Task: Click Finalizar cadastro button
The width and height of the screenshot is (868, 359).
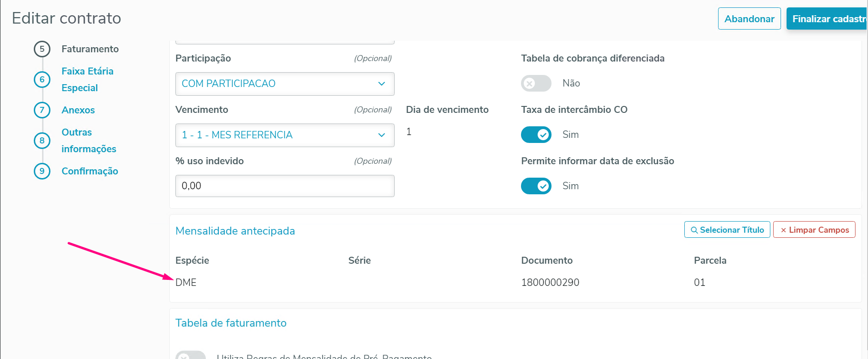Action: (827, 19)
